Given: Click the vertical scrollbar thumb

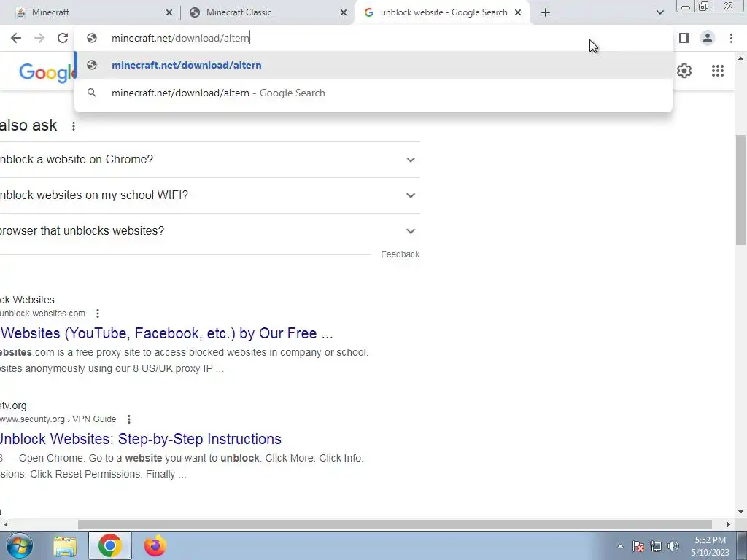Looking at the screenshot, I should coord(741,190).
